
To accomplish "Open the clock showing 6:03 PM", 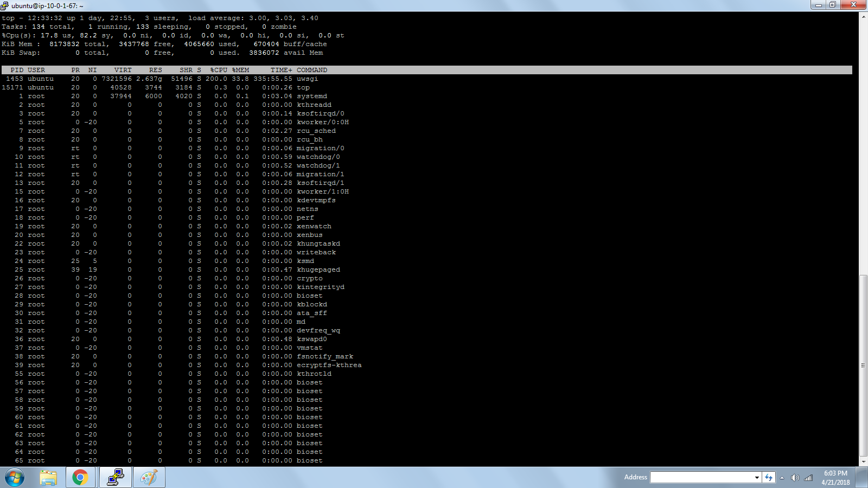I will tap(835, 478).
